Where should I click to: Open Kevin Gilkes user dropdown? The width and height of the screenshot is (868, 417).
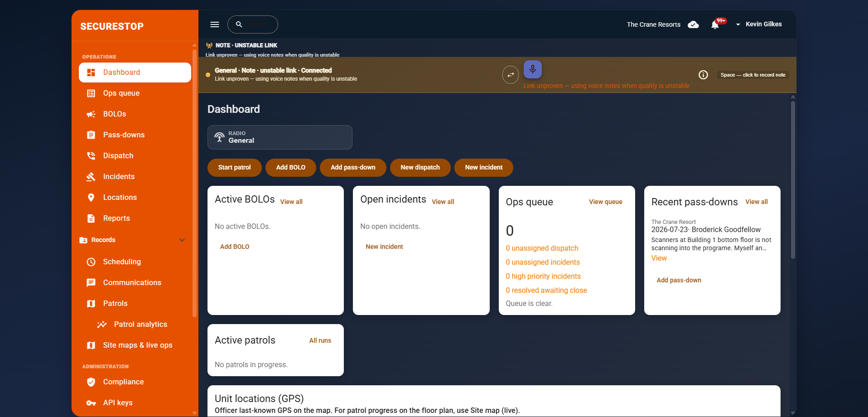(758, 24)
